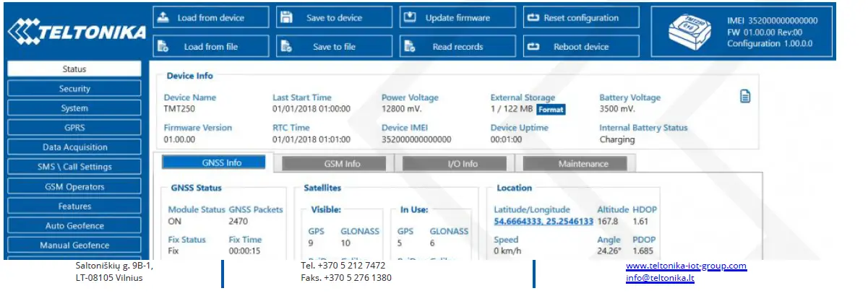Click the Save to file icon
Image resolution: width=868 pixels, height=296 pixels.
[x=286, y=46]
